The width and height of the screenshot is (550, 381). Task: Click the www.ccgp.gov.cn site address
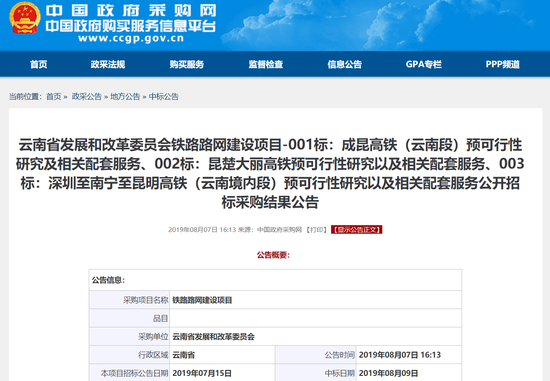(x=131, y=38)
